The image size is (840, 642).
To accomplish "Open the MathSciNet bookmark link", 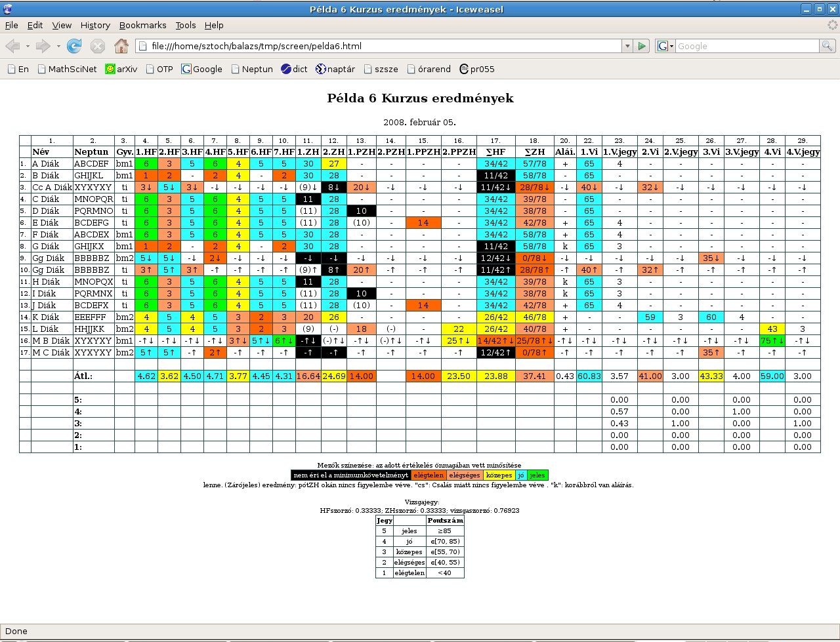I will point(67,69).
